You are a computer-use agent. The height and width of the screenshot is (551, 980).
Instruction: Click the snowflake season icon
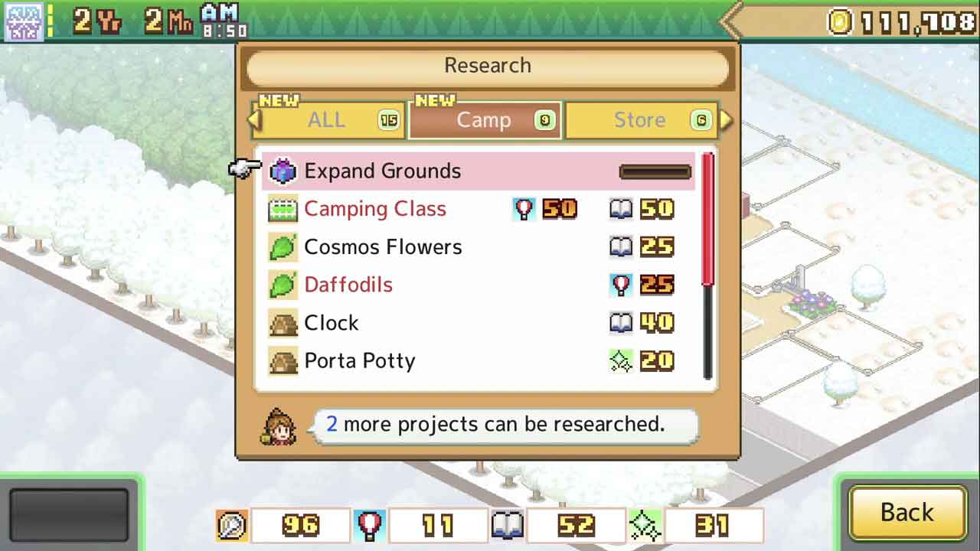(x=23, y=21)
